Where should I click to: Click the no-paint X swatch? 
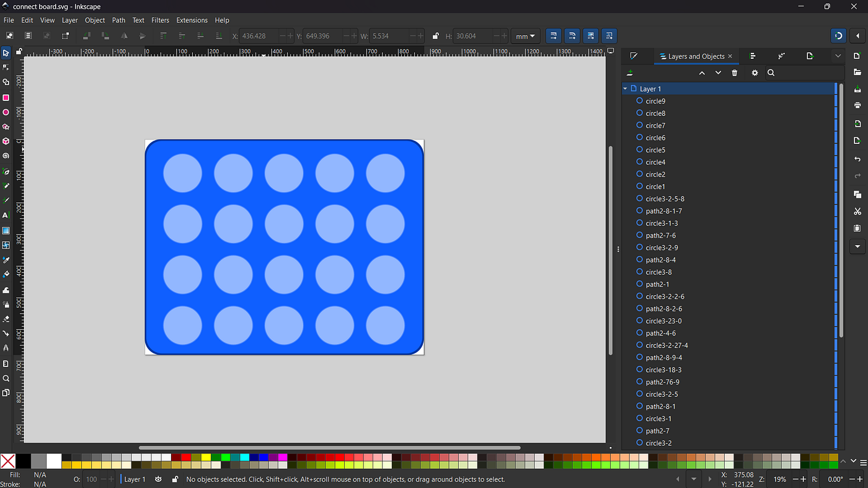pyautogui.click(x=8, y=461)
